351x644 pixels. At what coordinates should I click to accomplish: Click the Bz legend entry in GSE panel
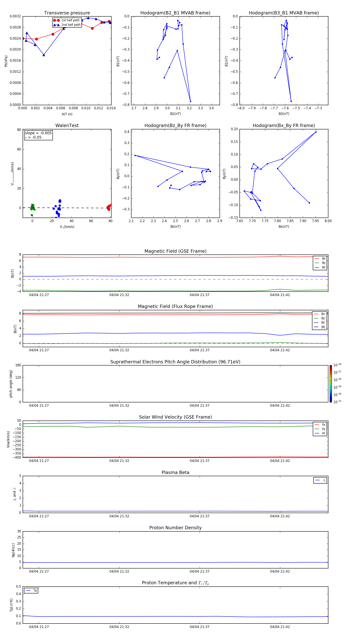320,267
